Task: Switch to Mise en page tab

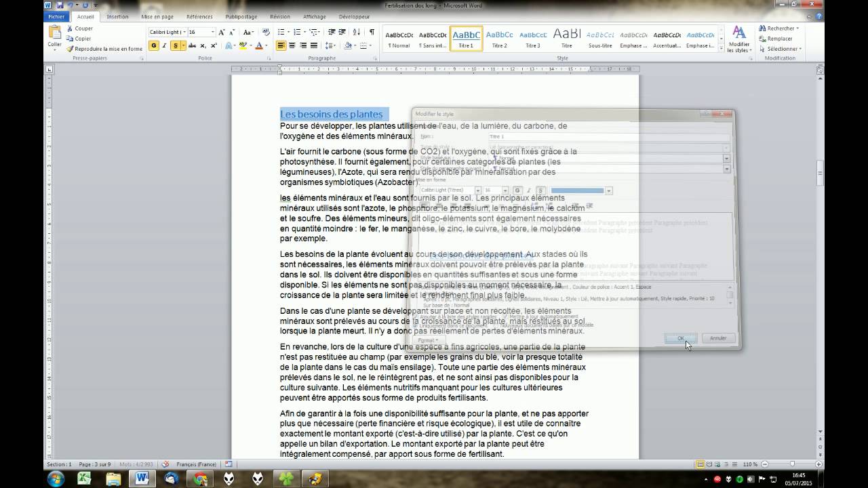Action: (157, 16)
